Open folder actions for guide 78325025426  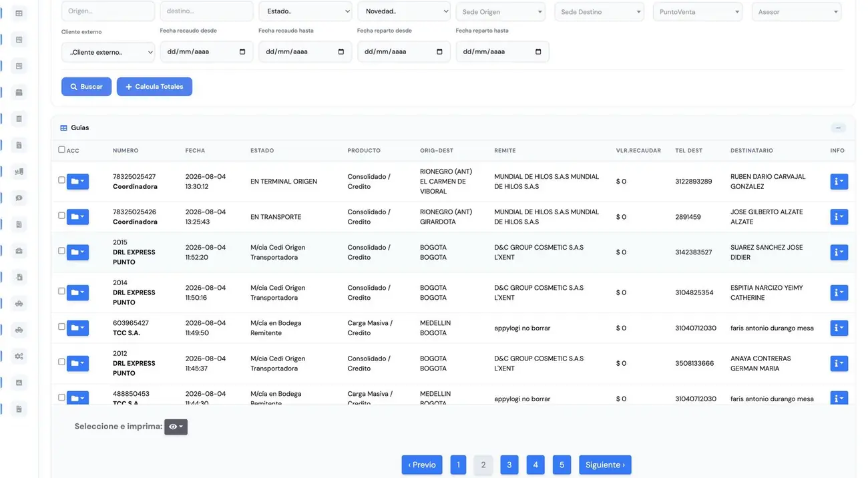pos(77,216)
